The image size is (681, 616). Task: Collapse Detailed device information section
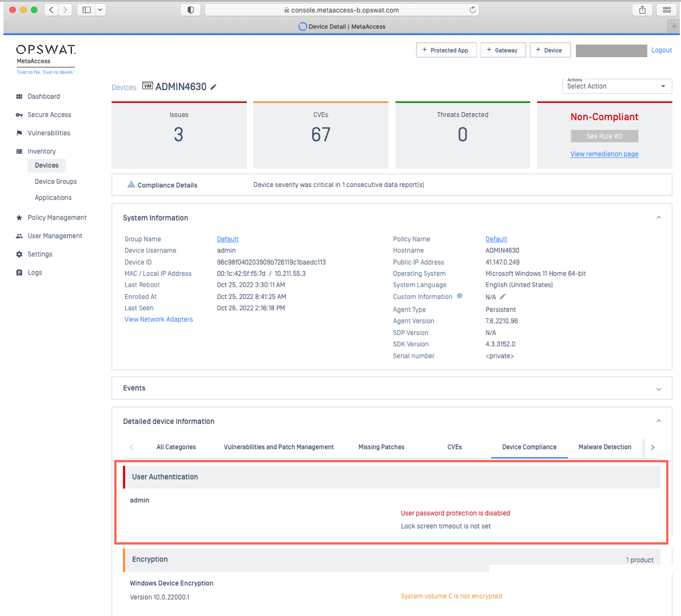pyautogui.click(x=659, y=421)
